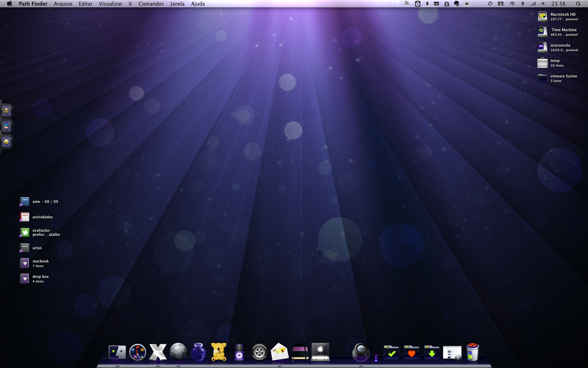Click the eye icon in menu bar
Image resolution: width=588 pixels, height=368 pixels.
pos(407,4)
